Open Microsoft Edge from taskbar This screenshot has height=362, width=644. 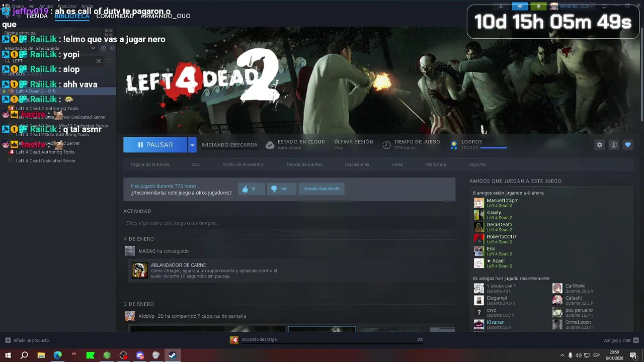(58, 355)
